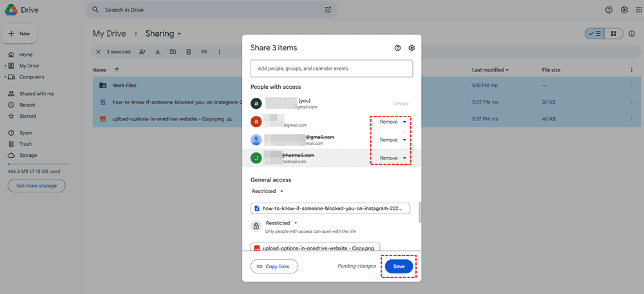Open more actions for 40 KB file row
Image resolution: width=644 pixels, height=294 pixels.
[632, 119]
